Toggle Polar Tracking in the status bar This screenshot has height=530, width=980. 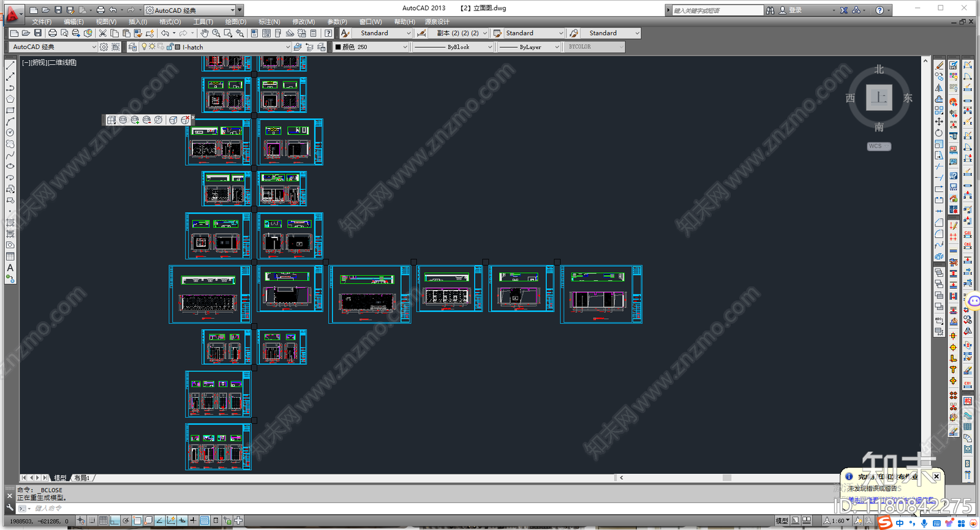pyautogui.click(x=126, y=521)
